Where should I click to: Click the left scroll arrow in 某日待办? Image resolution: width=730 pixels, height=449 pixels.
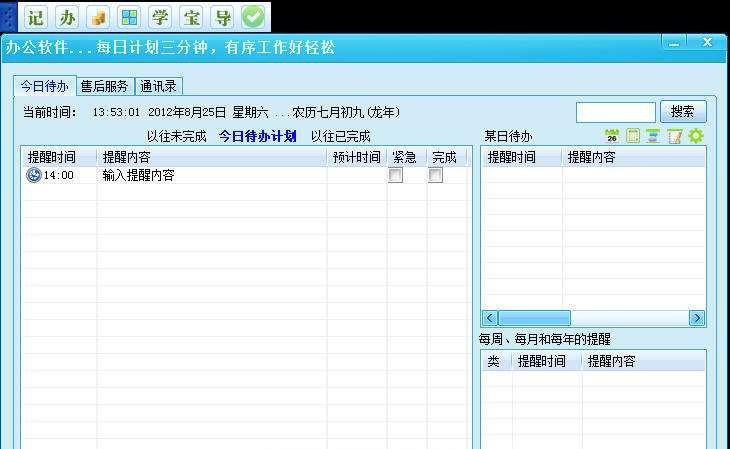click(x=490, y=318)
